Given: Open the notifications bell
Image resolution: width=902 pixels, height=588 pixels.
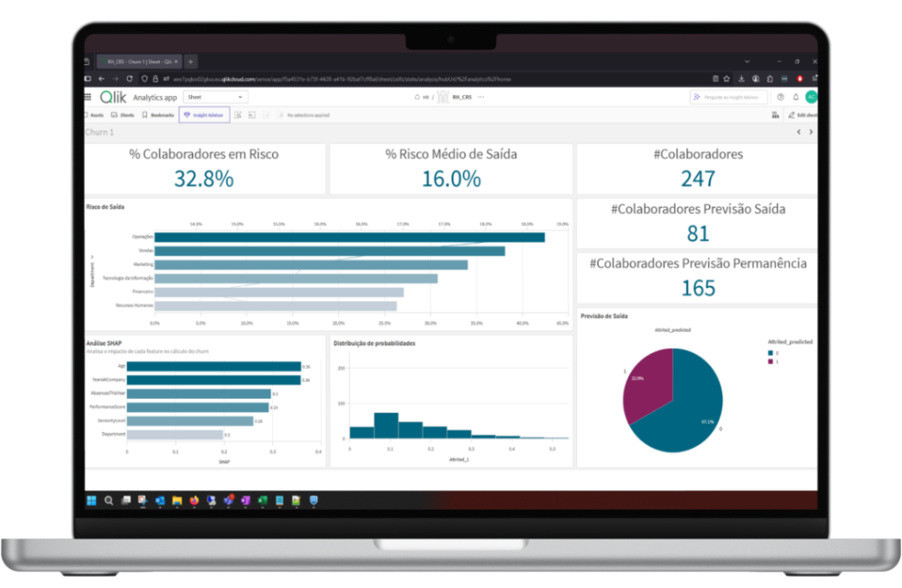Looking at the screenshot, I should pyautogui.click(x=795, y=97).
